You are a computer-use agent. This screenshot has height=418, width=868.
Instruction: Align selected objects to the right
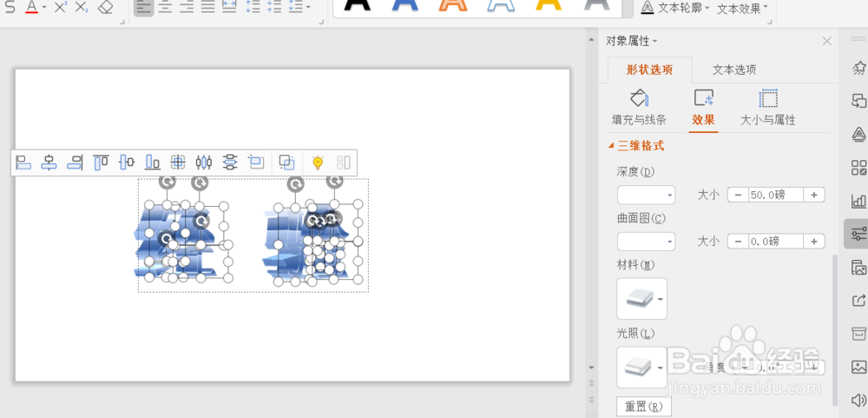75,163
